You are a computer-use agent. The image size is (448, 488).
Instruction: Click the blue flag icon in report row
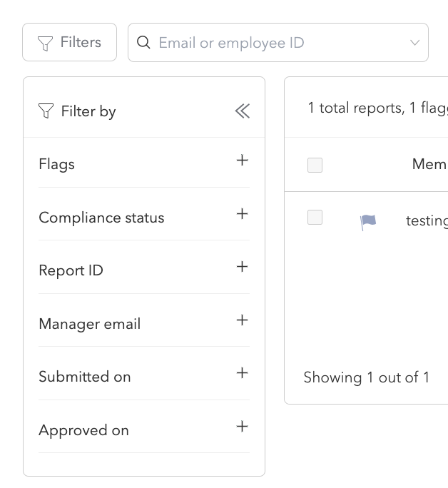point(368,223)
